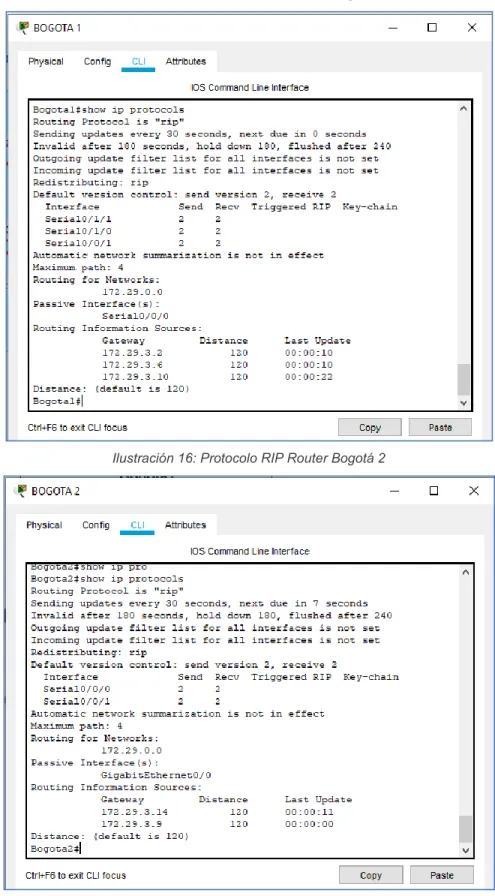Click Serial0/0/1 interface row in BOGOTA 2
The width and height of the screenshot is (495, 896).
pos(132,702)
